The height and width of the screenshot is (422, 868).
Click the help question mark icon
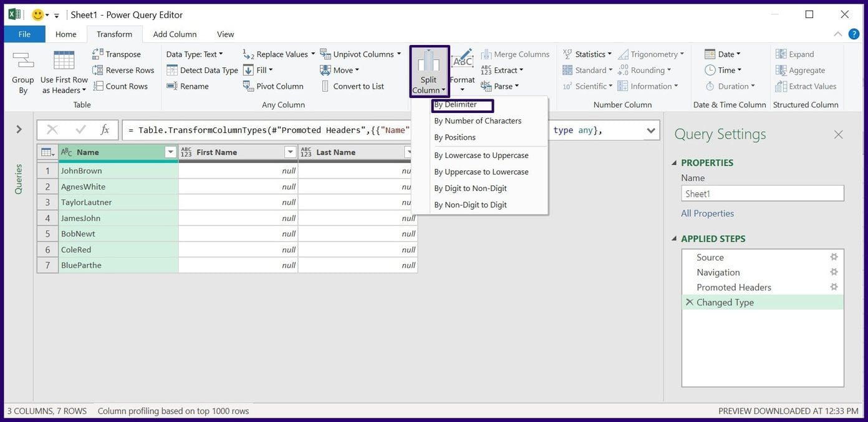click(x=854, y=34)
